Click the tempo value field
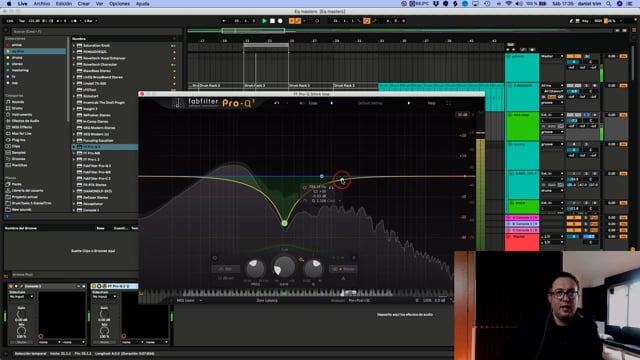The width and height of the screenshot is (640, 360). (x=34, y=21)
